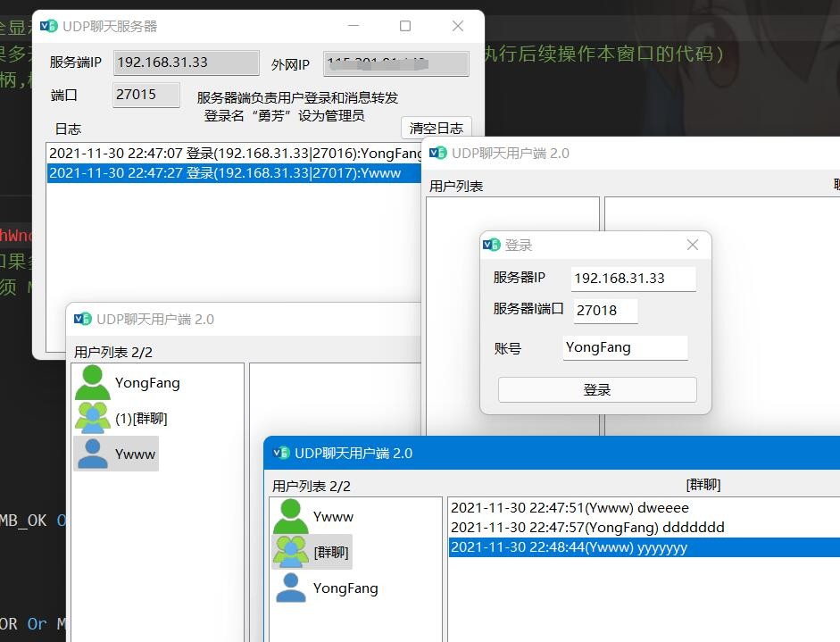Click the 账号 field containing YongFang

[x=625, y=347]
